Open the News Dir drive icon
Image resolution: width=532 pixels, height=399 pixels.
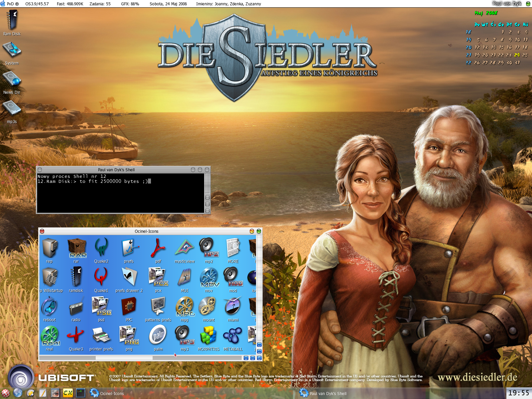pos(12,82)
